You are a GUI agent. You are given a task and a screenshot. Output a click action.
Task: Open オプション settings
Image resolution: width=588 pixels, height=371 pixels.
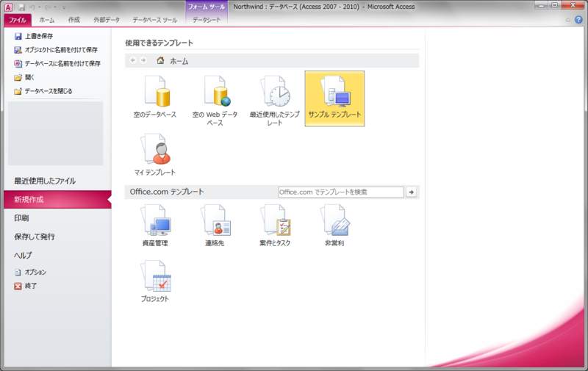click(x=30, y=272)
